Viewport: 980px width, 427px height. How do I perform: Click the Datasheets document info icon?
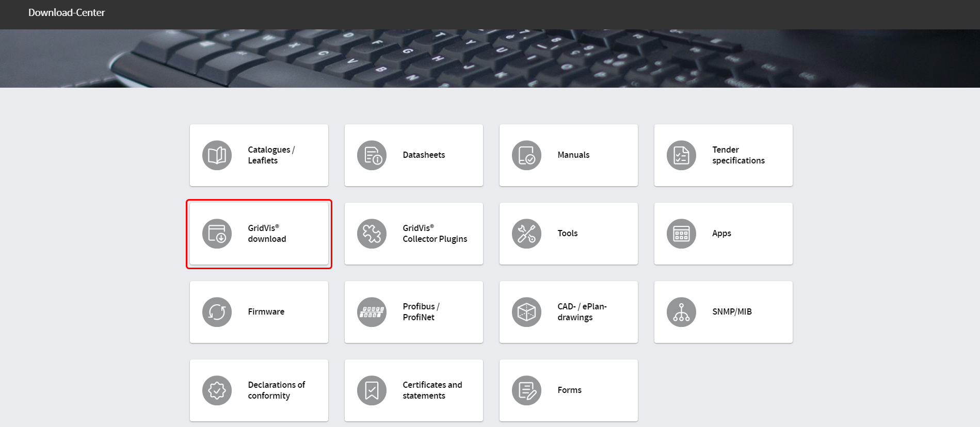click(x=372, y=155)
